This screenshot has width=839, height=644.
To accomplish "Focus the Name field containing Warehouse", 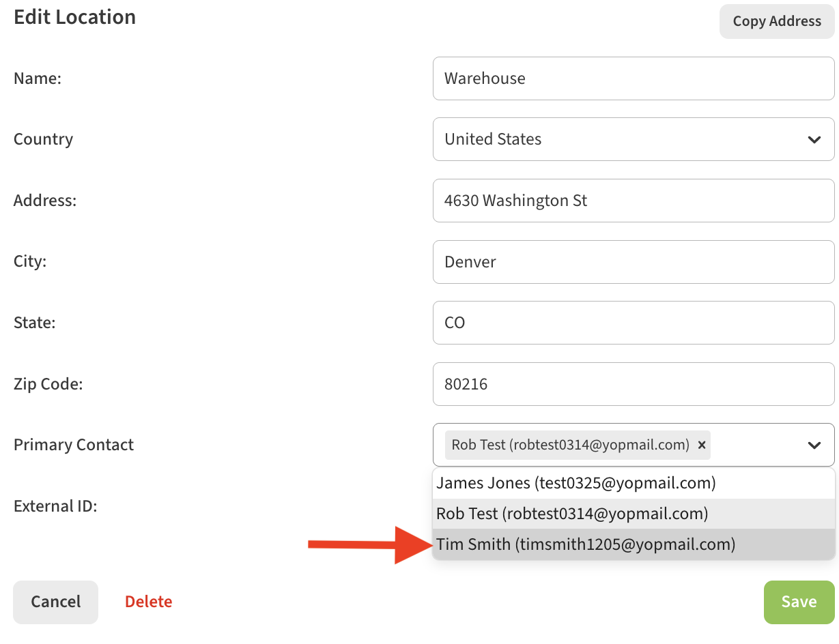I will (632, 78).
